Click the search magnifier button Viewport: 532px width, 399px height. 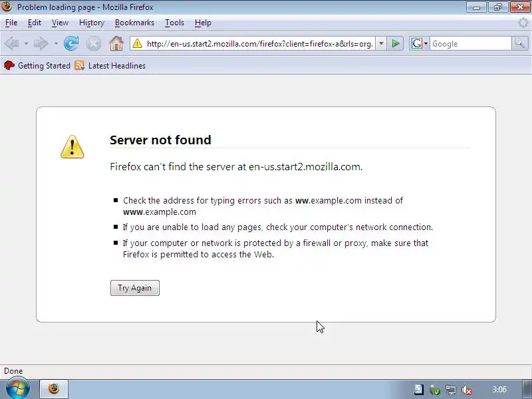tap(520, 43)
